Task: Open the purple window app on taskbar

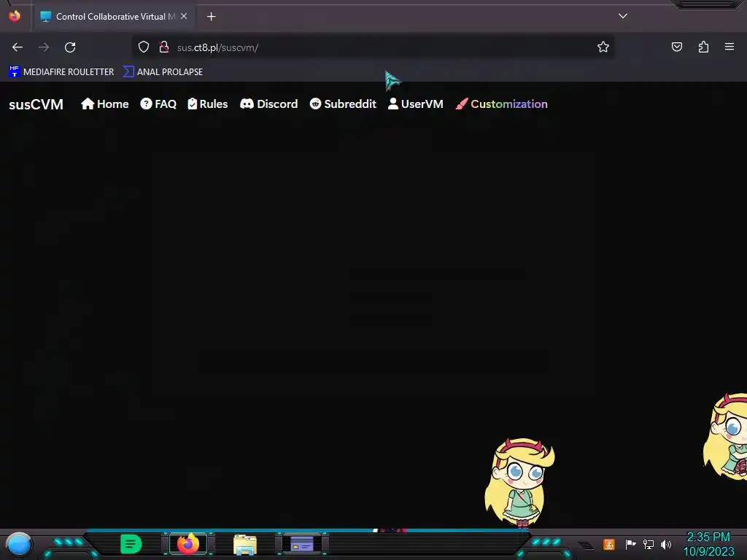Action: coord(302,544)
